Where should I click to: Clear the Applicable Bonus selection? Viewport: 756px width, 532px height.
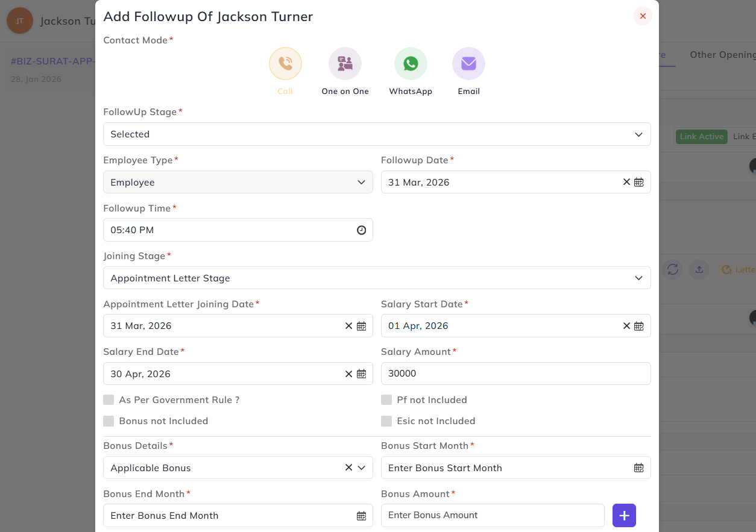(x=348, y=468)
